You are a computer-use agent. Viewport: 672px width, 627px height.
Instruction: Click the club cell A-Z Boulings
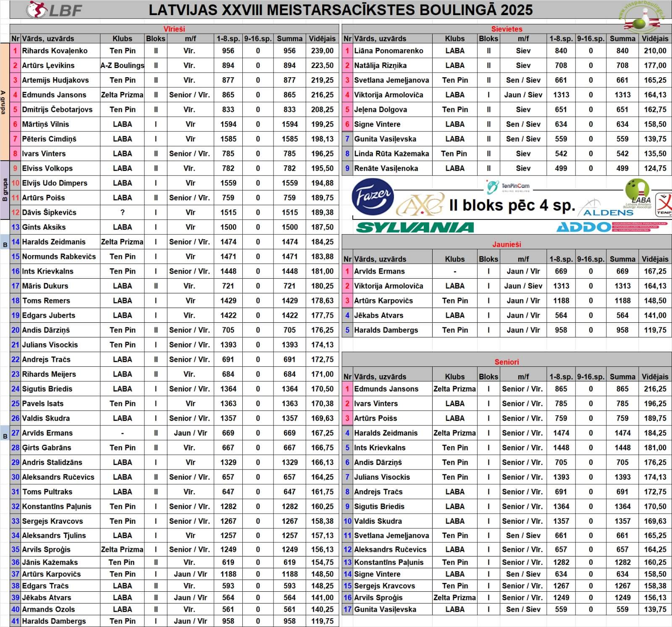(x=122, y=65)
